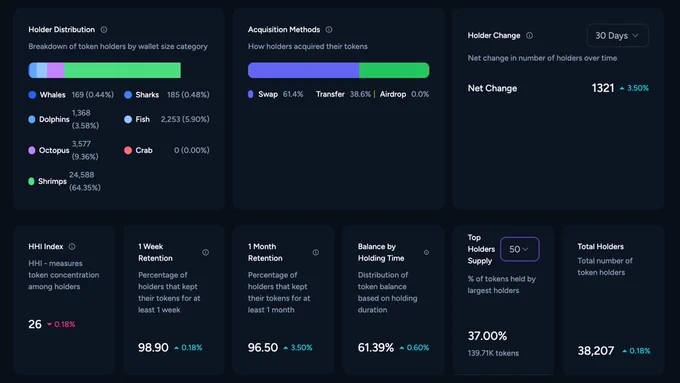Click the 1 Month Retention info icon
This screenshot has height=383, width=680.
316,252
